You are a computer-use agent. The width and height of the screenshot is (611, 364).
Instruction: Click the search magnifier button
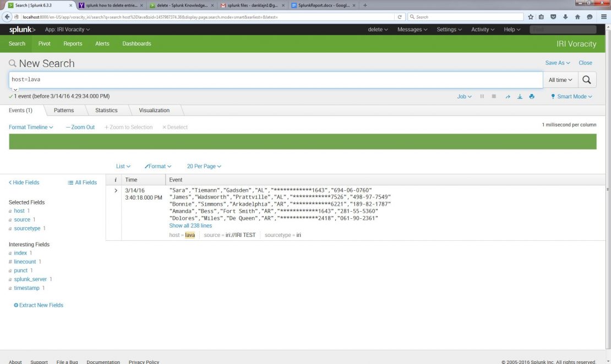[586, 80]
